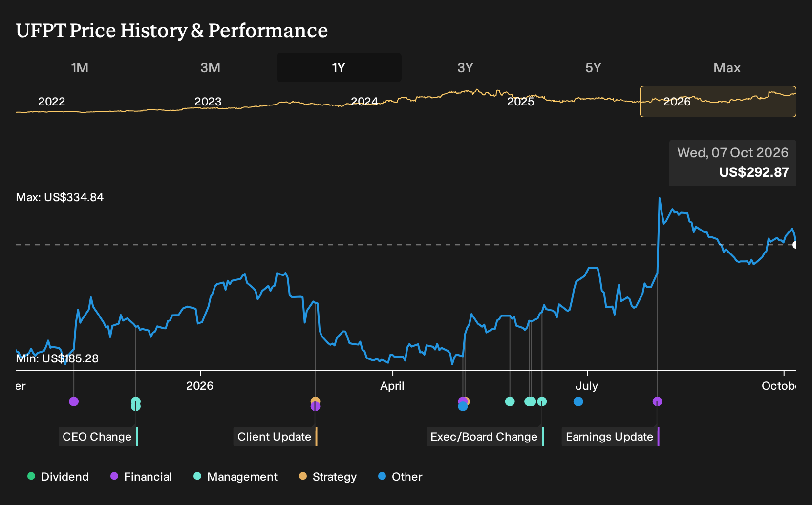Open the CEO Change event label
Screen dimensions: 812x505
pos(98,437)
